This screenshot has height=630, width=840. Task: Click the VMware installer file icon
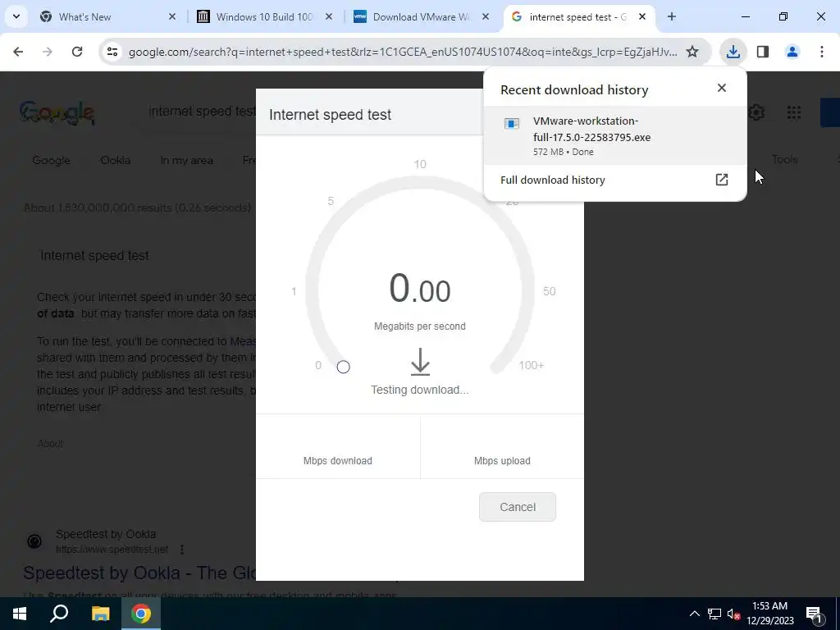[x=512, y=125]
